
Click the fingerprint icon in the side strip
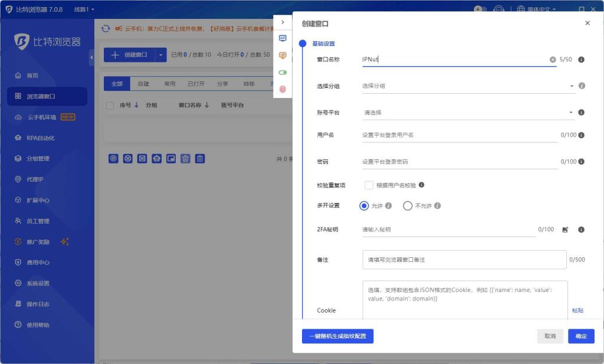pos(283,89)
